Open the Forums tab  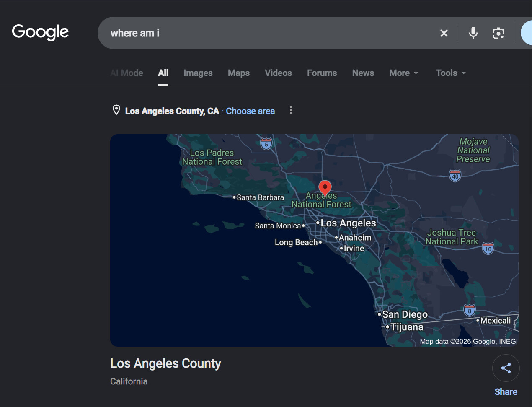[322, 73]
